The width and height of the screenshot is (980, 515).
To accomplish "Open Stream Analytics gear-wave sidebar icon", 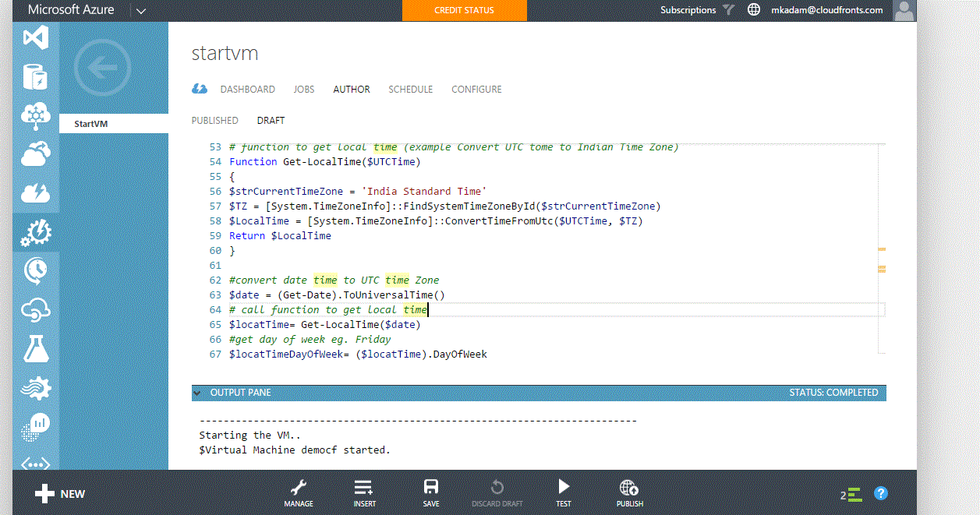I will tap(36, 387).
